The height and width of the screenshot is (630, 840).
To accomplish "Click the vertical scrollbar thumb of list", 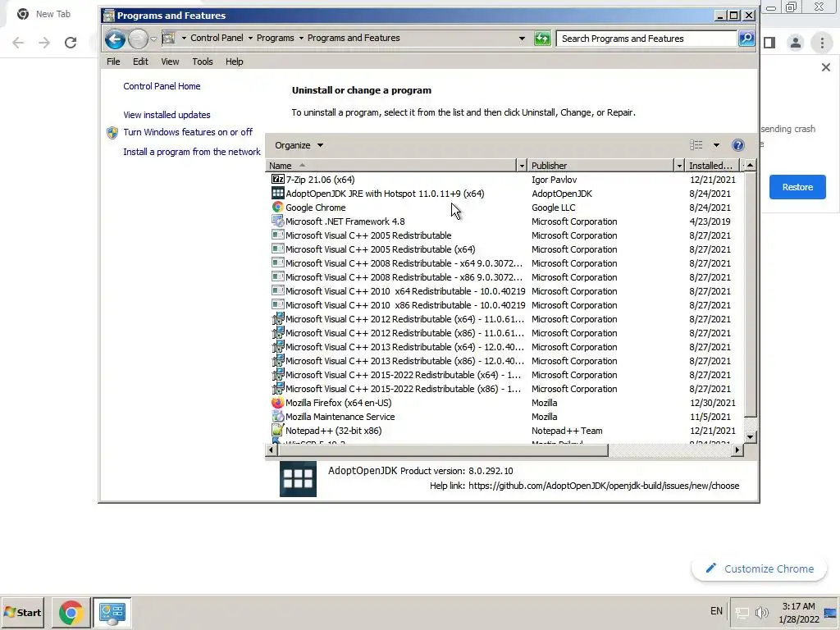I will pos(750,294).
